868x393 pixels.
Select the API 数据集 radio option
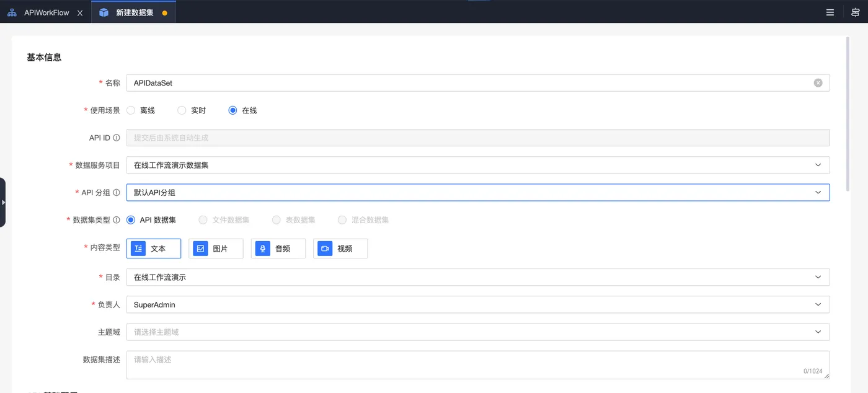point(151,220)
